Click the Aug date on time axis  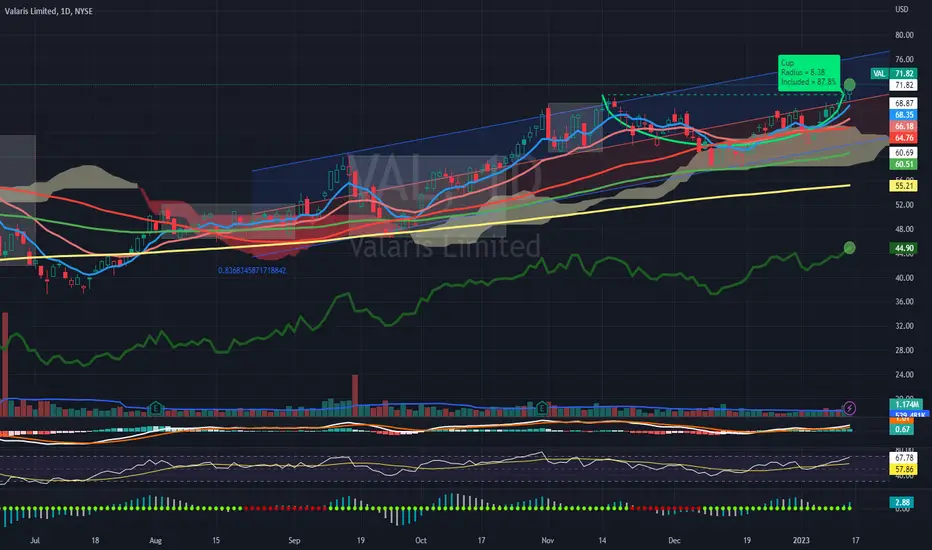[x=155, y=540]
